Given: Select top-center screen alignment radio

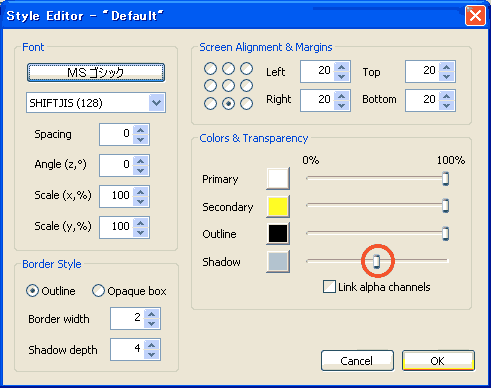Looking at the screenshot, I should [x=228, y=69].
